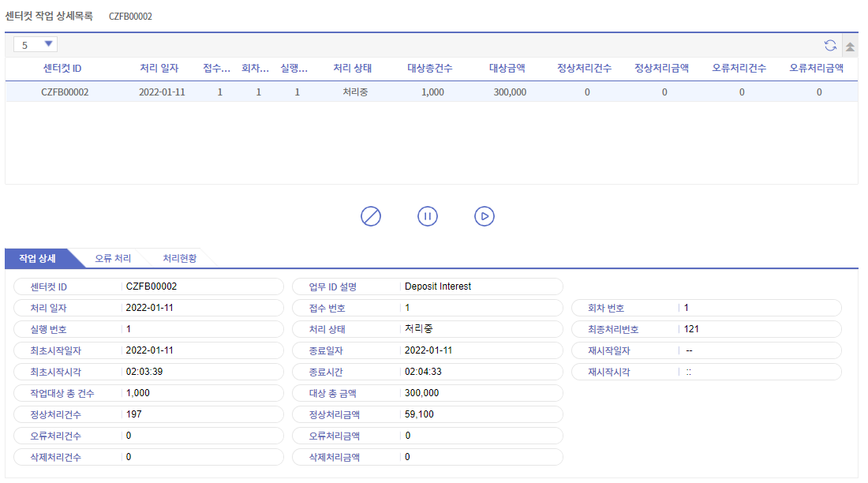Screen dimensions: 868x483
Task: Click the 오류처리금액 detail field
Action: click(428, 436)
